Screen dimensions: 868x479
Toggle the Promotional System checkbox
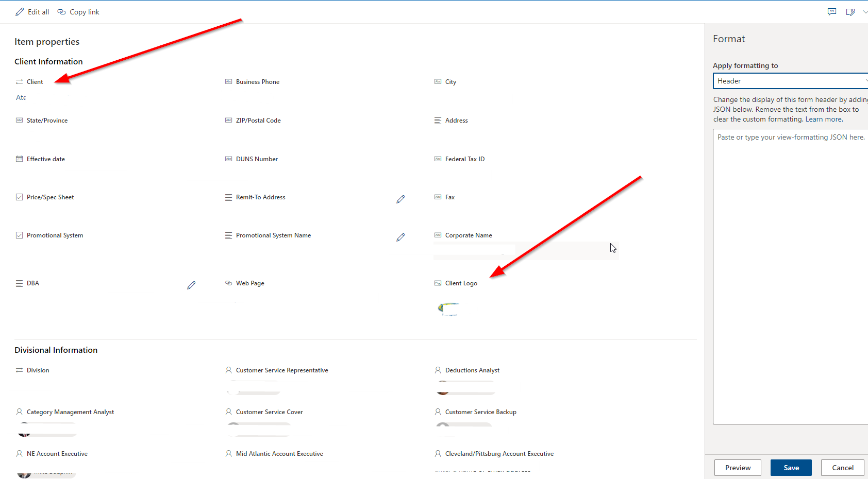[19, 234]
